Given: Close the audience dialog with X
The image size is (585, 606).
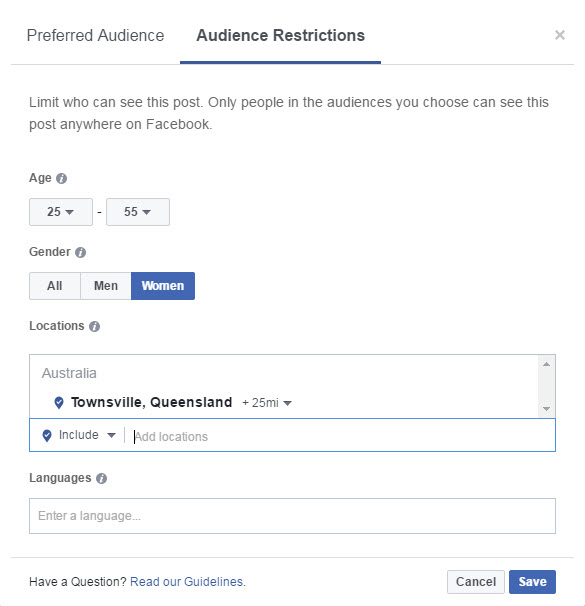Looking at the screenshot, I should pos(559,35).
